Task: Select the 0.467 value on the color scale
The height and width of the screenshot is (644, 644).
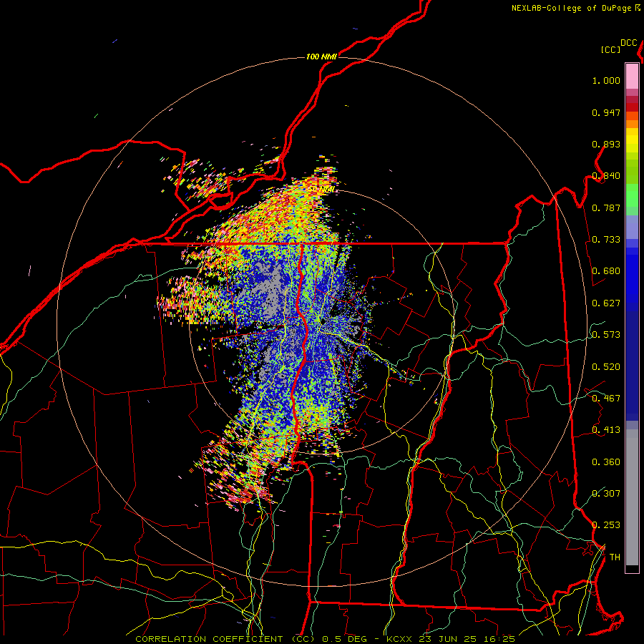Action: [x=606, y=399]
